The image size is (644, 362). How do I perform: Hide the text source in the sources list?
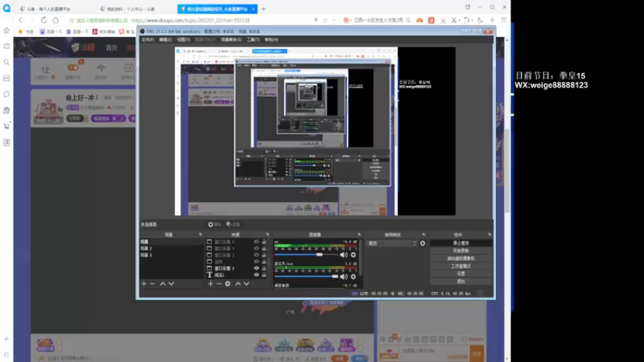tap(256, 274)
